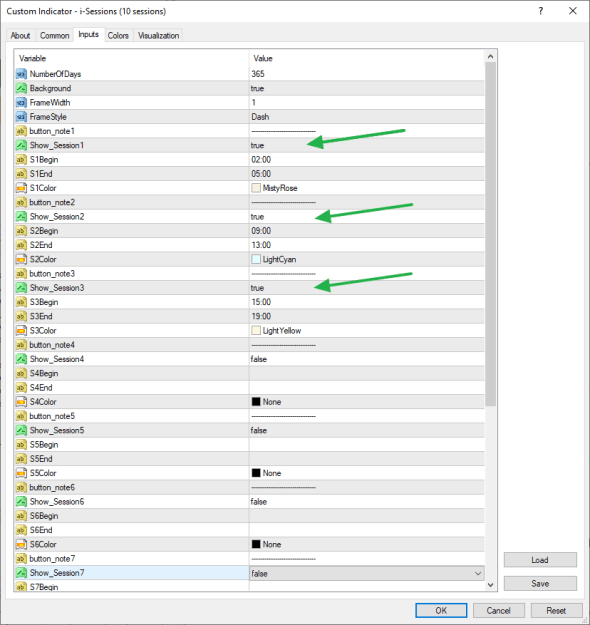Click the Cancel button
The image size is (590, 625).
tap(498, 610)
